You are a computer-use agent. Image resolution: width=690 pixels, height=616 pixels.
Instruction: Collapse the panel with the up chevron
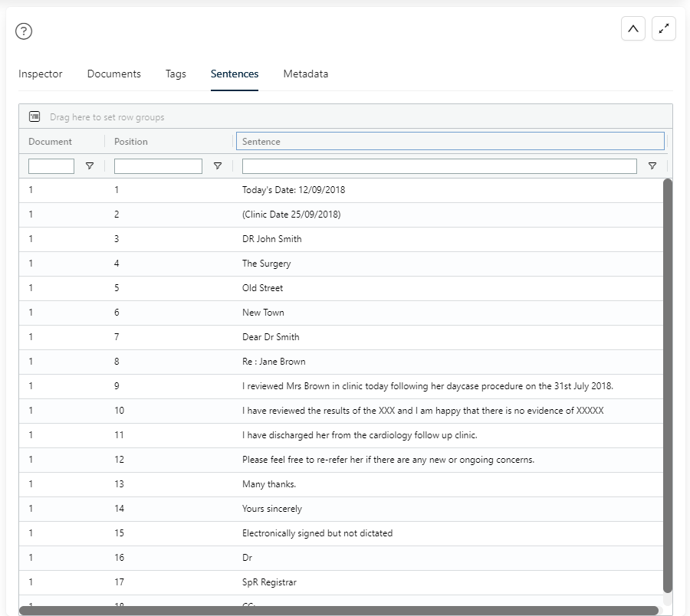click(x=632, y=29)
